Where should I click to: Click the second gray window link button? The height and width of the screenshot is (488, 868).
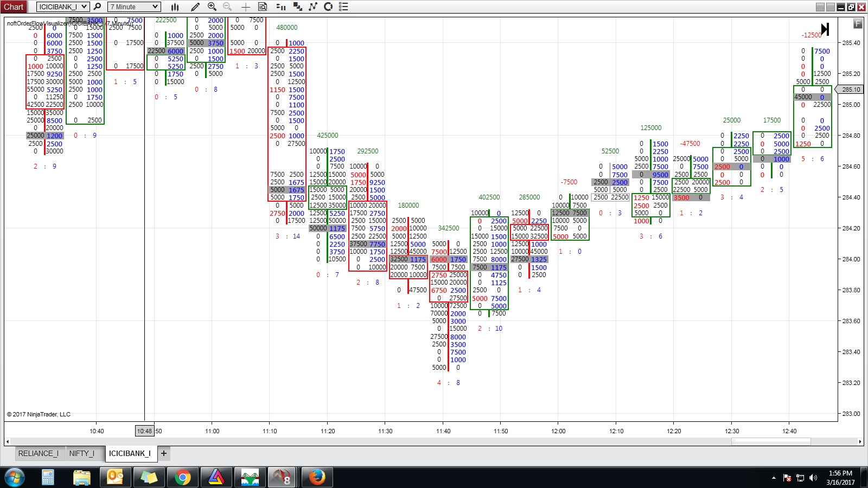point(831,7)
